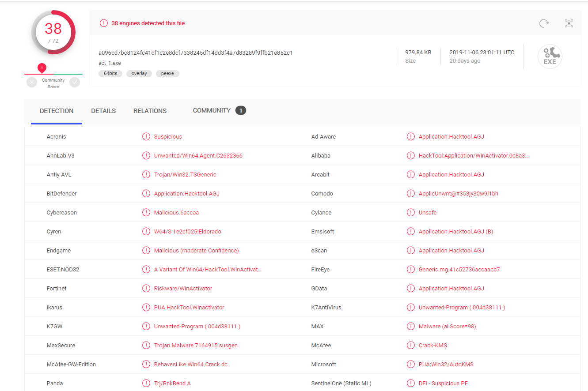Open the COMMUNITY tab
Screen dimensions: 588x391
[212, 110]
